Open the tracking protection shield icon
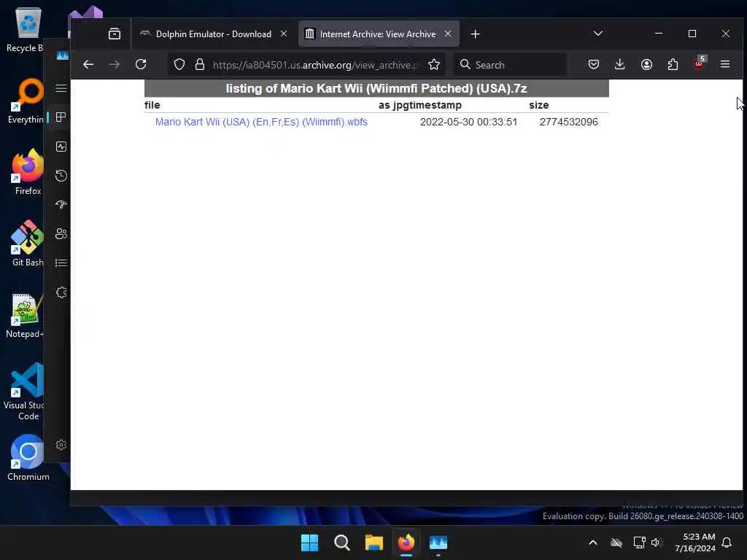Screen dimensions: 747x560 tap(179, 65)
